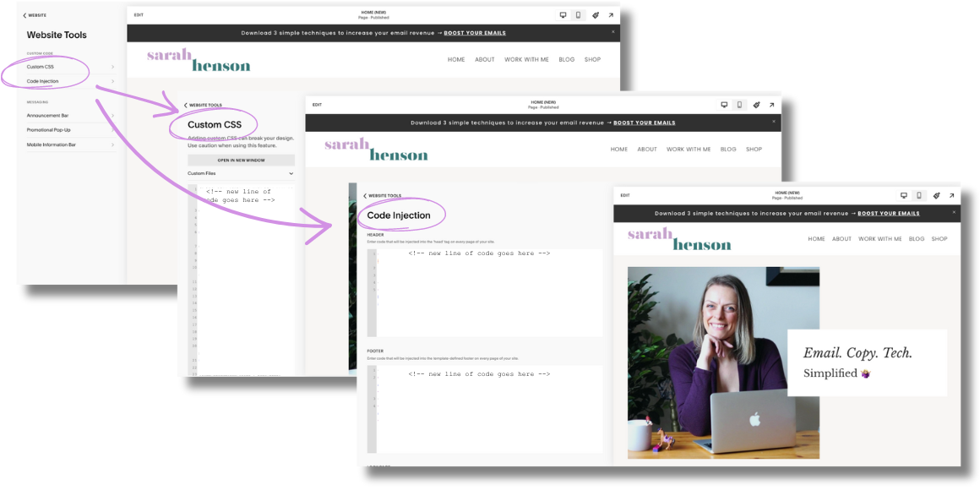Click HOME (NEW) page title in Code Injection window
Image resolution: width=980 pixels, height=490 pixels.
787,193
